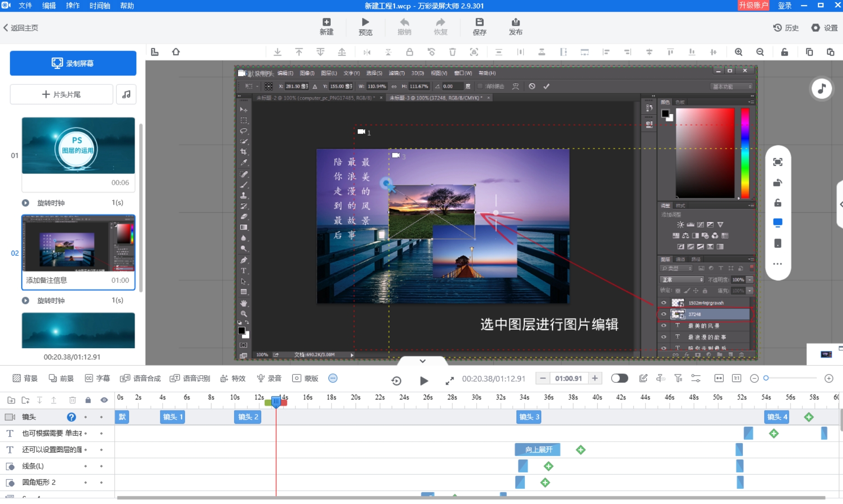
Task: Click the fit-to-screen icon in right panel
Action: tap(777, 162)
